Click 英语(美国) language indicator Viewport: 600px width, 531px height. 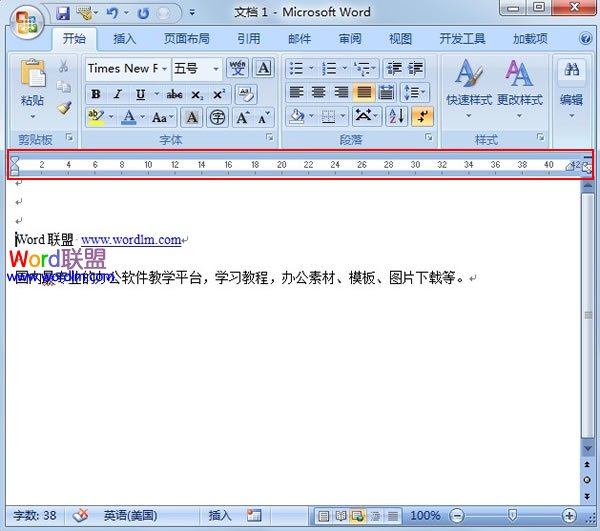coord(130,515)
